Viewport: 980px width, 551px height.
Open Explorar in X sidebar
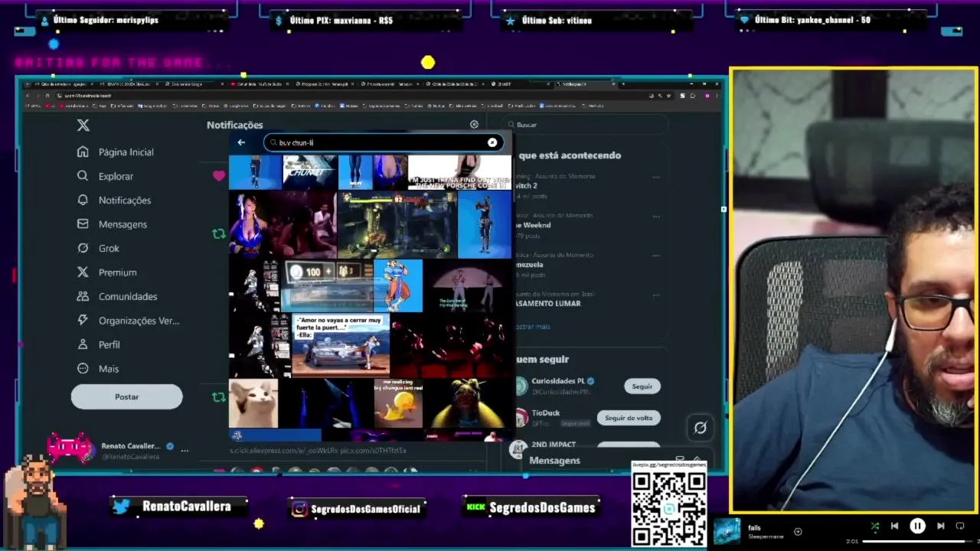click(x=105, y=176)
